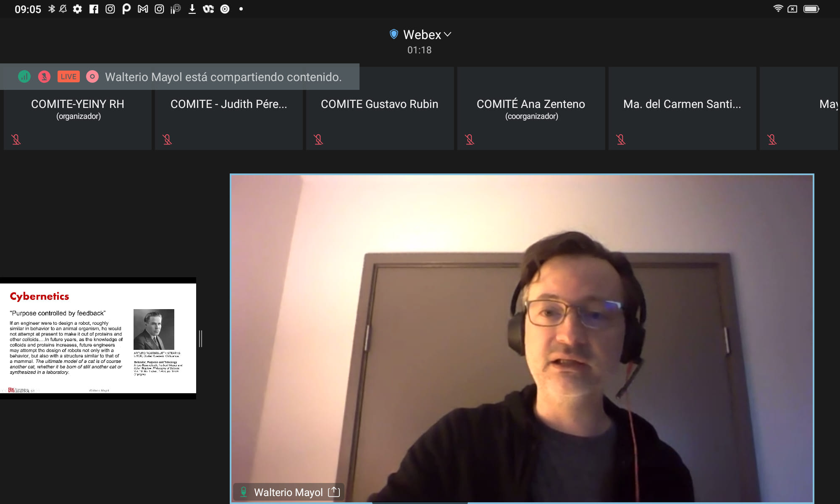Click the blue shield security icon

click(x=394, y=34)
